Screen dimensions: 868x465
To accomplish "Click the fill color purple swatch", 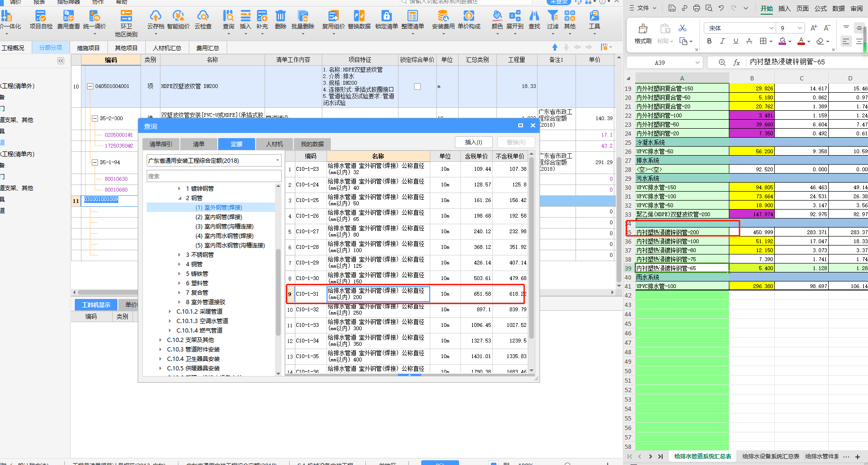I will 782,41.
